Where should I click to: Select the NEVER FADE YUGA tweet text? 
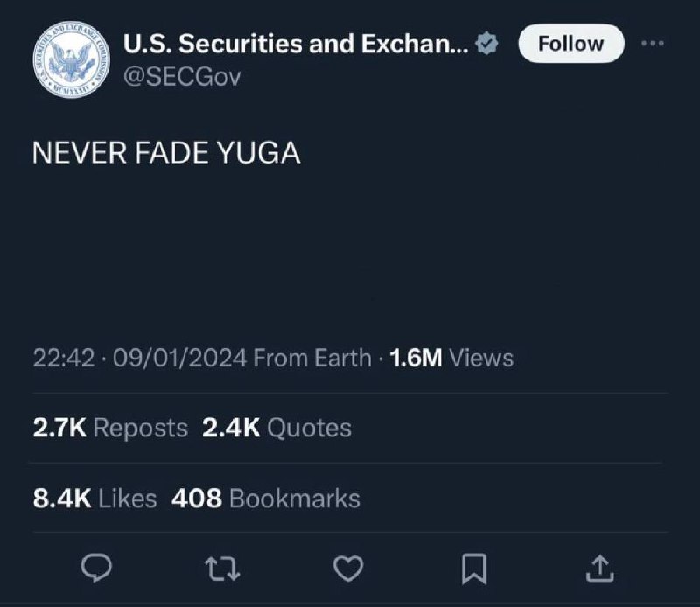[166, 153]
